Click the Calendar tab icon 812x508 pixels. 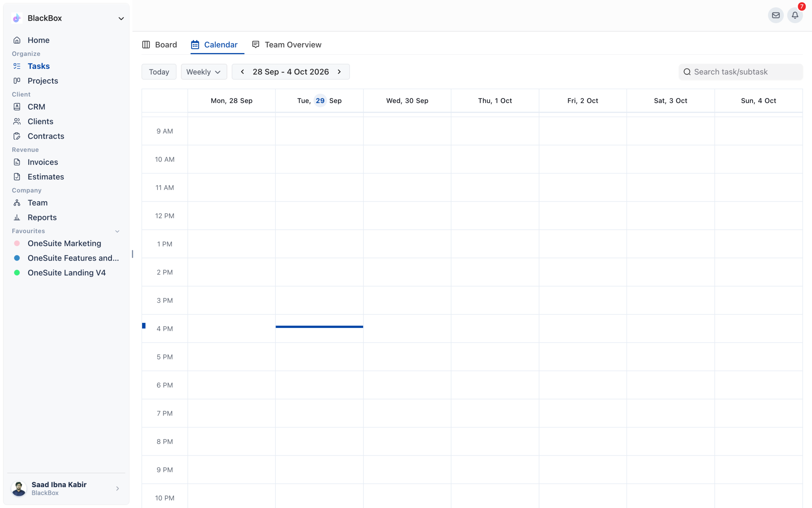click(195, 45)
